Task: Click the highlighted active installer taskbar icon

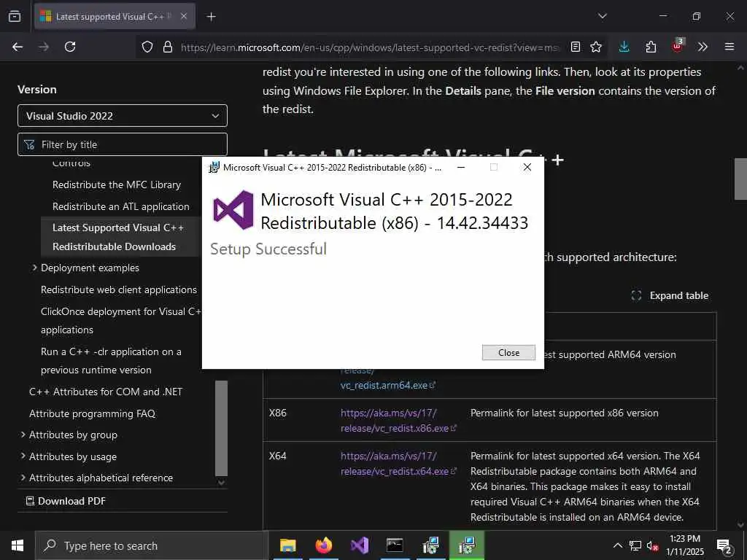Action: pos(467,545)
